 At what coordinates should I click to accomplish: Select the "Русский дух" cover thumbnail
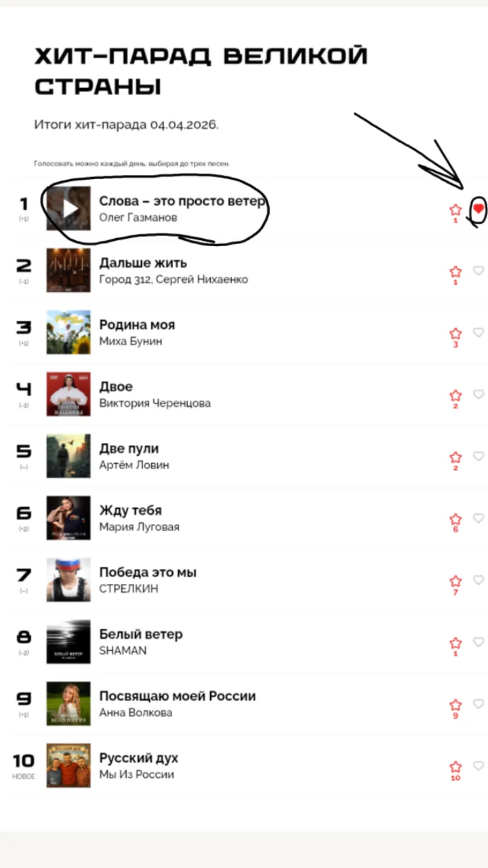click(68, 766)
